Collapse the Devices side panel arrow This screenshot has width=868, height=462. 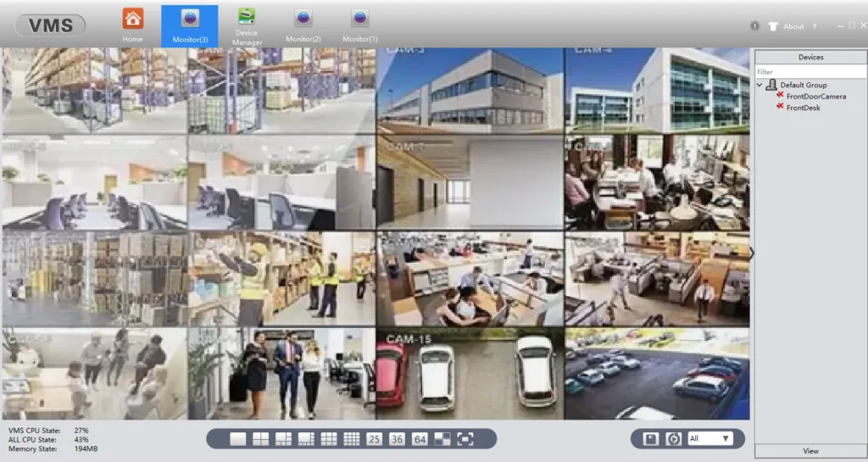pyautogui.click(x=751, y=253)
